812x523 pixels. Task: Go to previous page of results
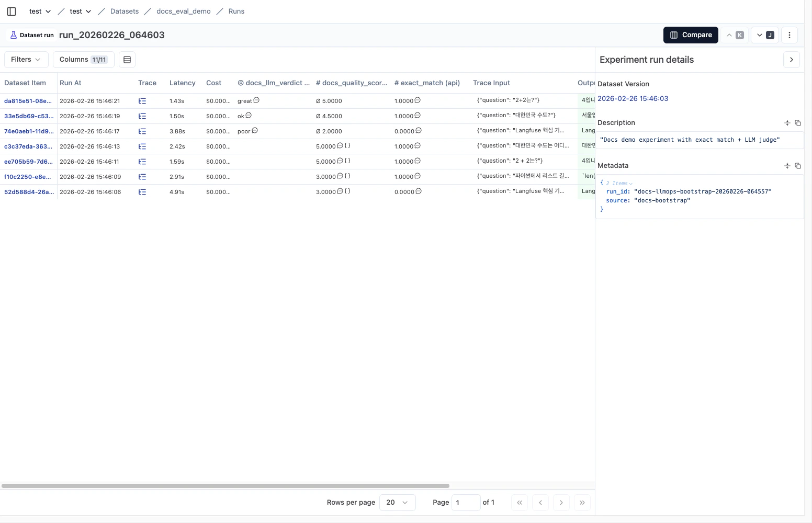tap(540, 503)
